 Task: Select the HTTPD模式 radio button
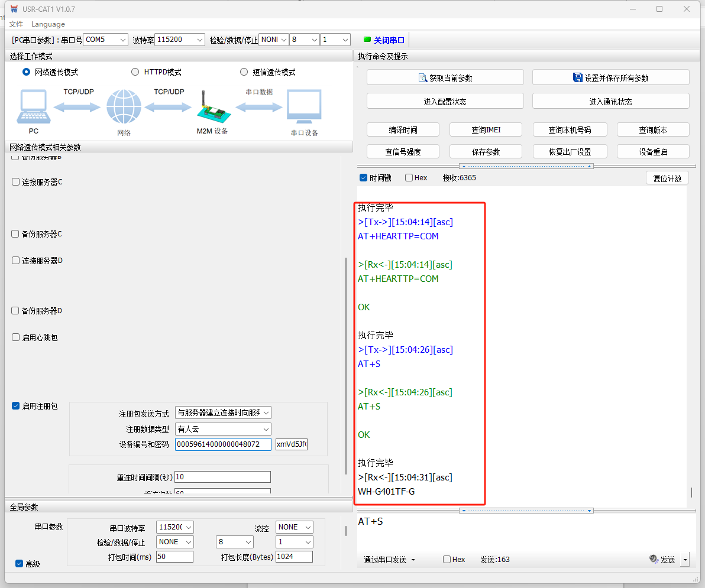coord(135,72)
